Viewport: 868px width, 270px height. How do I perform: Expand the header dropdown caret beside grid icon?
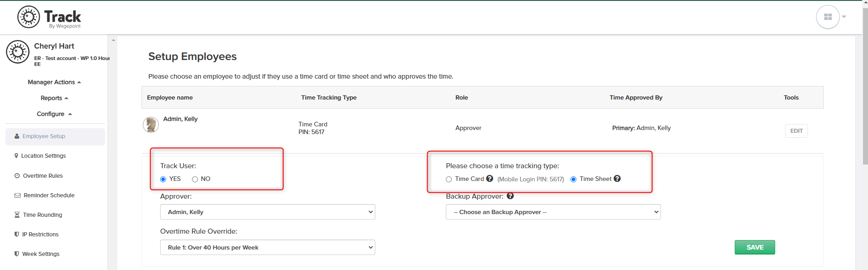844,17
